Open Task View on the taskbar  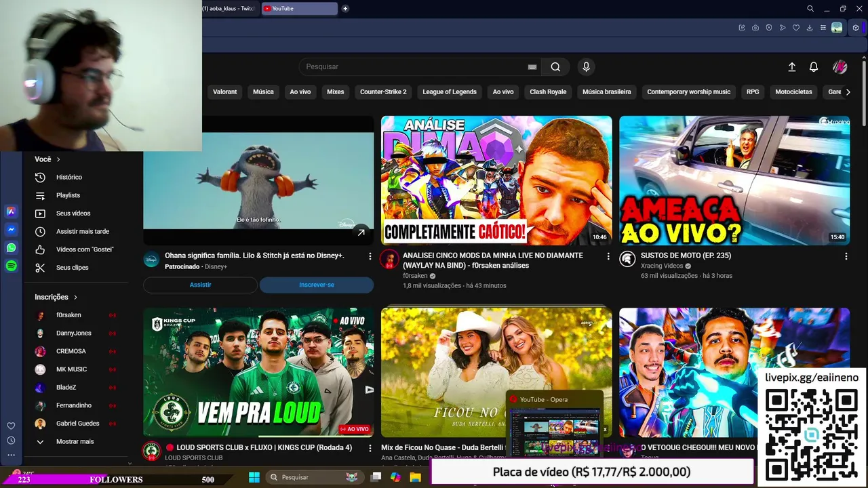pos(376,477)
